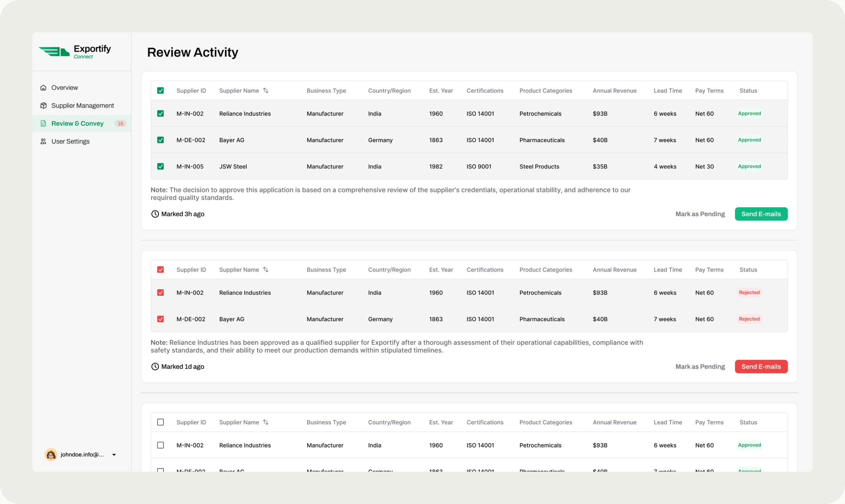Click red Send E-mails button
This screenshot has width=845, height=504.
tap(761, 367)
